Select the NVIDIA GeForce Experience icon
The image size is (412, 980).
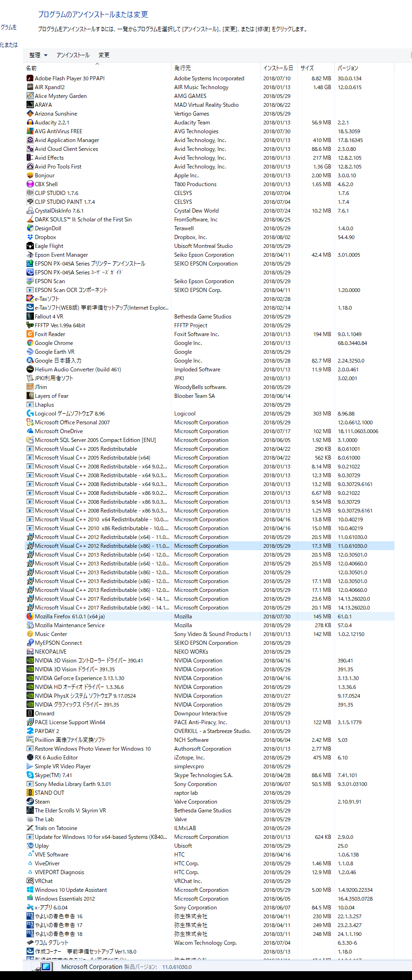click(30, 678)
